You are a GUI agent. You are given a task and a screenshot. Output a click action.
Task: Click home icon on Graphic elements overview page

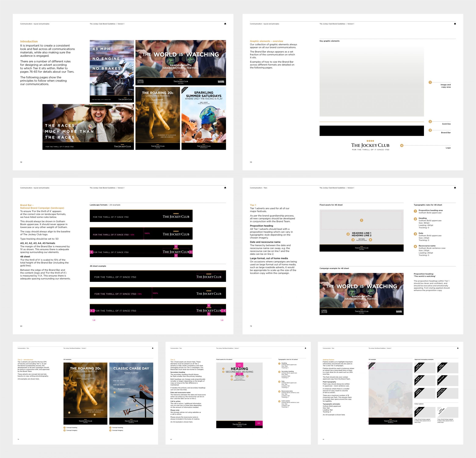pyautogui.click(x=455, y=24)
